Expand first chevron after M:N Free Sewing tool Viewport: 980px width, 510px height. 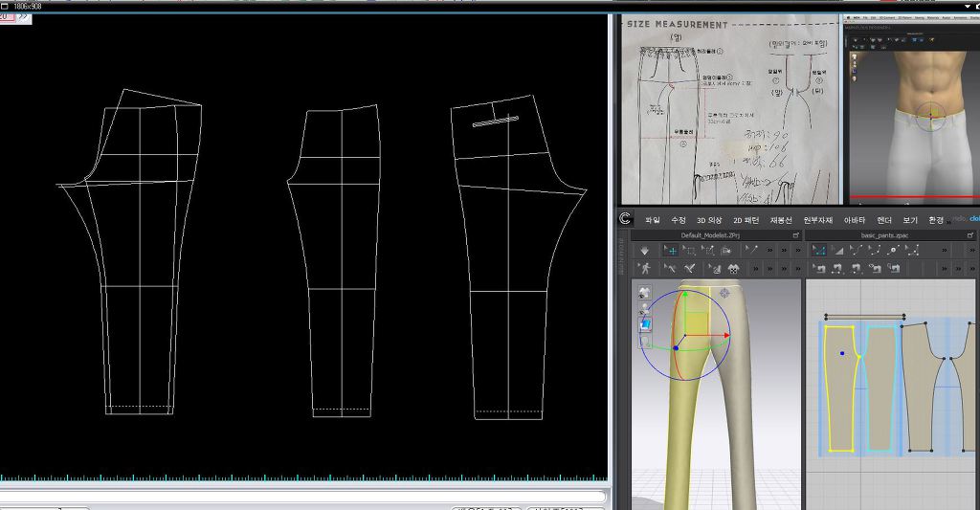click(x=945, y=269)
